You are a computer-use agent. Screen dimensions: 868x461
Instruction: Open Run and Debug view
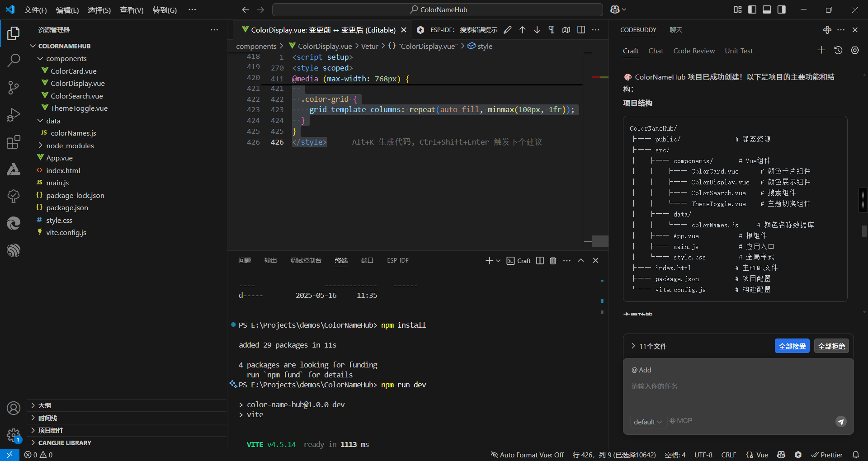(x=14, y=115)
